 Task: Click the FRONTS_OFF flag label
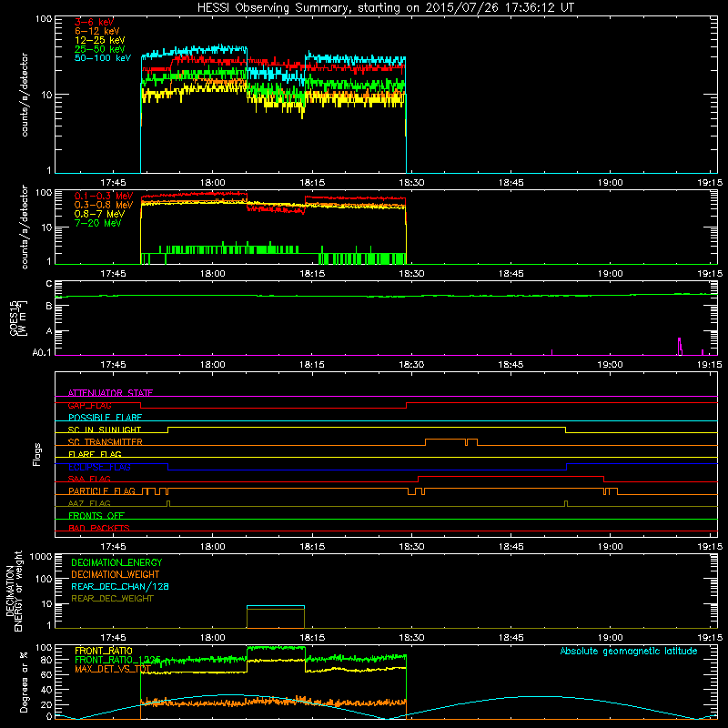96,516
